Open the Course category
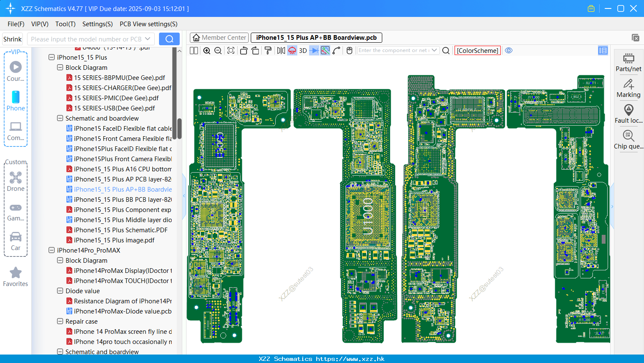 pyautogui.click(x=16, y=71)
